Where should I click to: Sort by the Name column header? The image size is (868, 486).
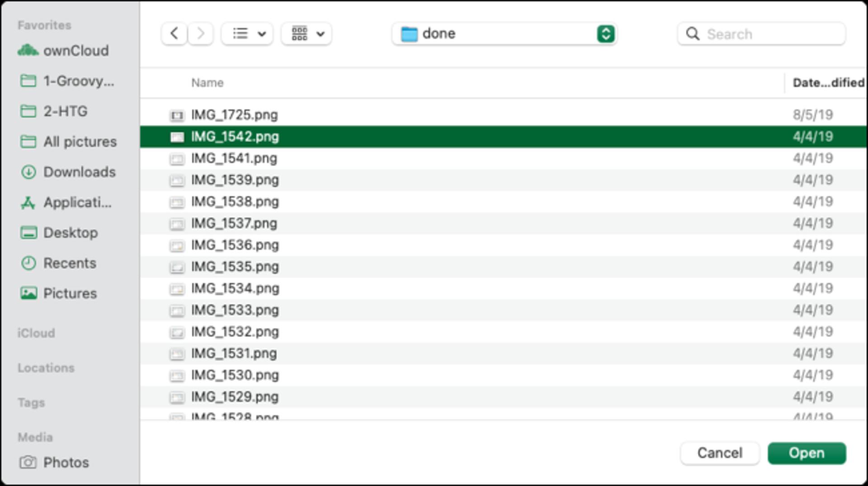point(208,83)
